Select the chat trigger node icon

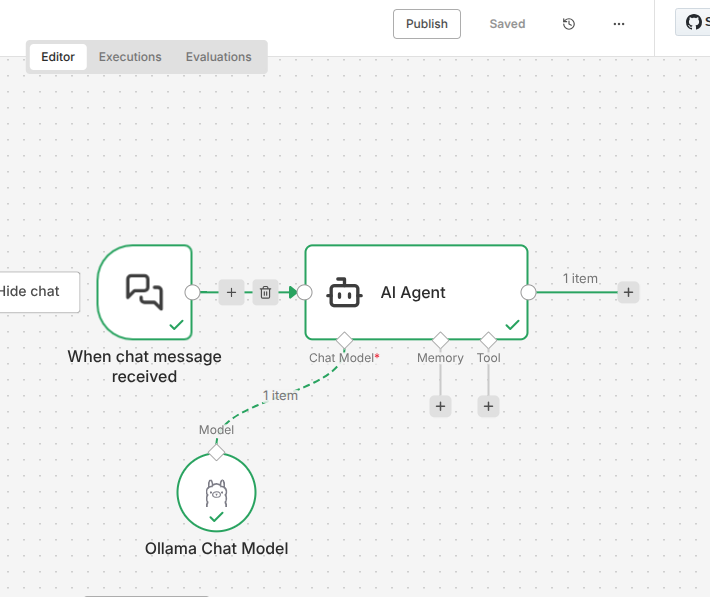(x=145, y=291)
